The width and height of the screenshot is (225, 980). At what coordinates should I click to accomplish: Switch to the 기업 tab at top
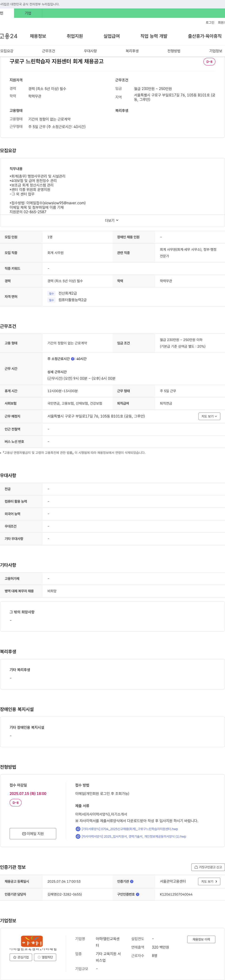28,13
